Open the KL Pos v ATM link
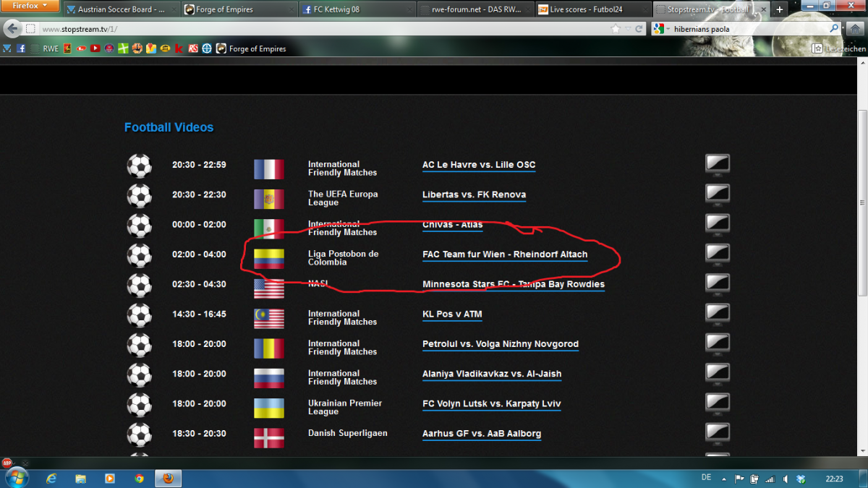This screenshot has width=868, height=488. click(x=452, y=314)
